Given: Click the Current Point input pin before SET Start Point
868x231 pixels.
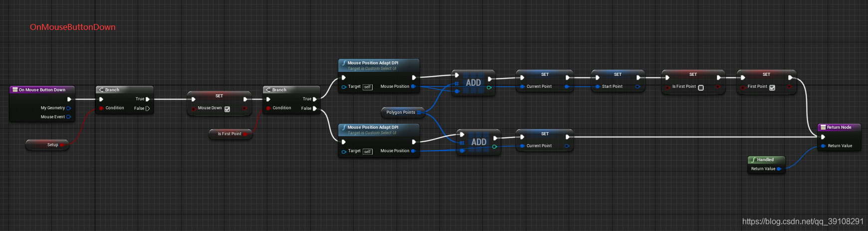Looking at the screenshot, I should click(522, 87).
